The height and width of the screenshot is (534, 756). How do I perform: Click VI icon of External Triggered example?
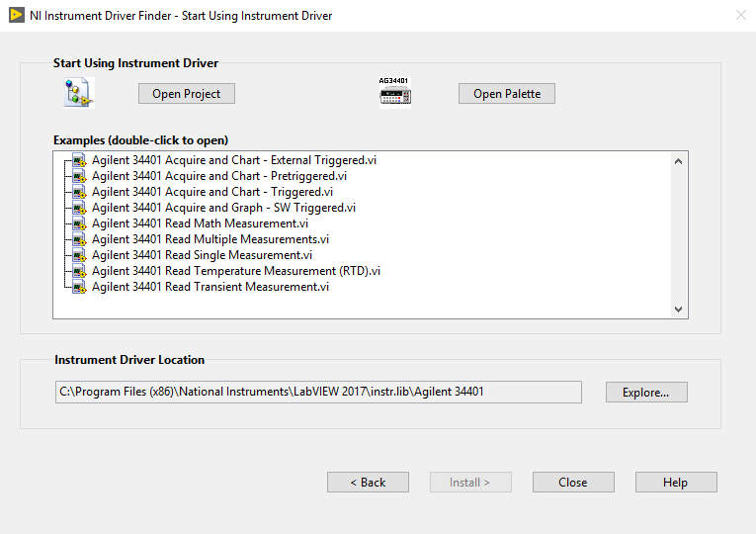(x=80, y=160)
